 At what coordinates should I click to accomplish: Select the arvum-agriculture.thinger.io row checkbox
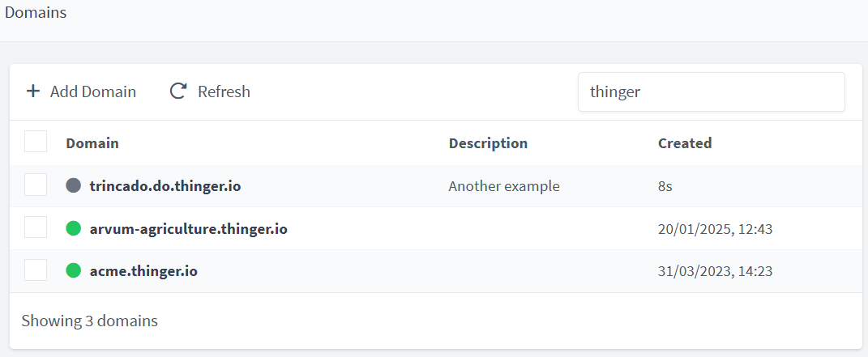coord(36,227)
